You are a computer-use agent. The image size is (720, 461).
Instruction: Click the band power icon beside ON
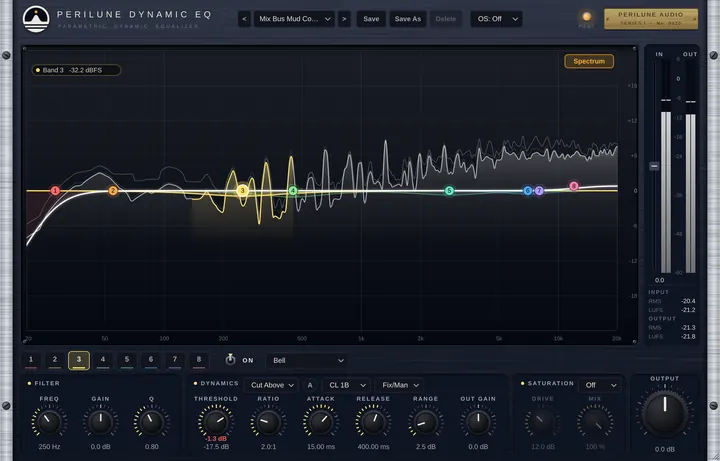tap(231, 360)
